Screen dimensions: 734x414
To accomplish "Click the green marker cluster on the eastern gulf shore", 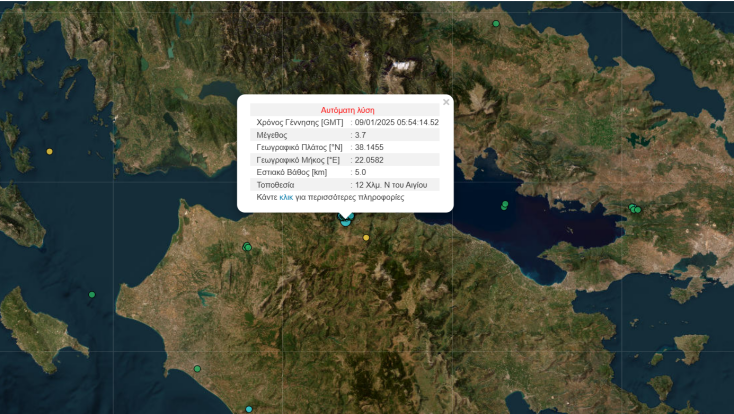I will click(634, 209).
